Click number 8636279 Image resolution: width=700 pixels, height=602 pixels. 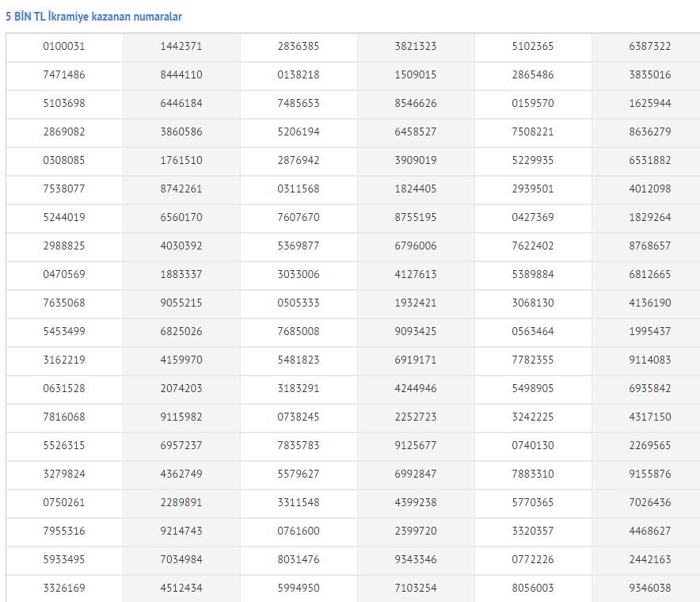pyautogui.click(x=650, y=131)
